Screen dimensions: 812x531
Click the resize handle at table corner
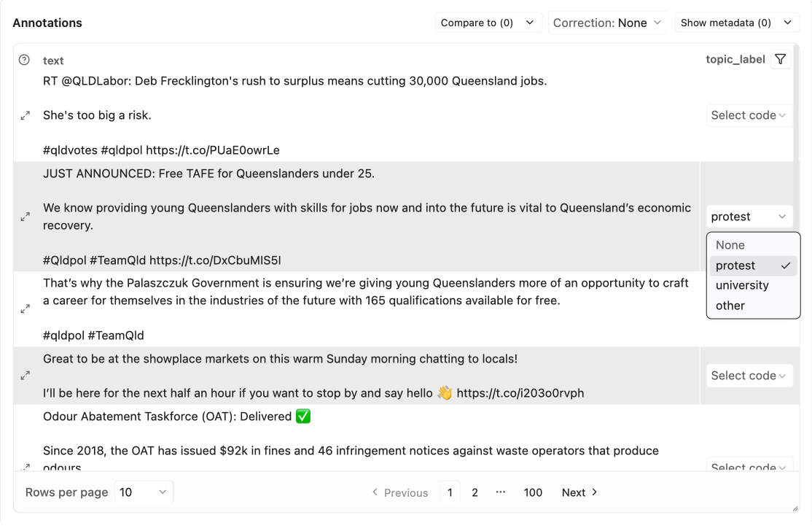tap(795, 508)
